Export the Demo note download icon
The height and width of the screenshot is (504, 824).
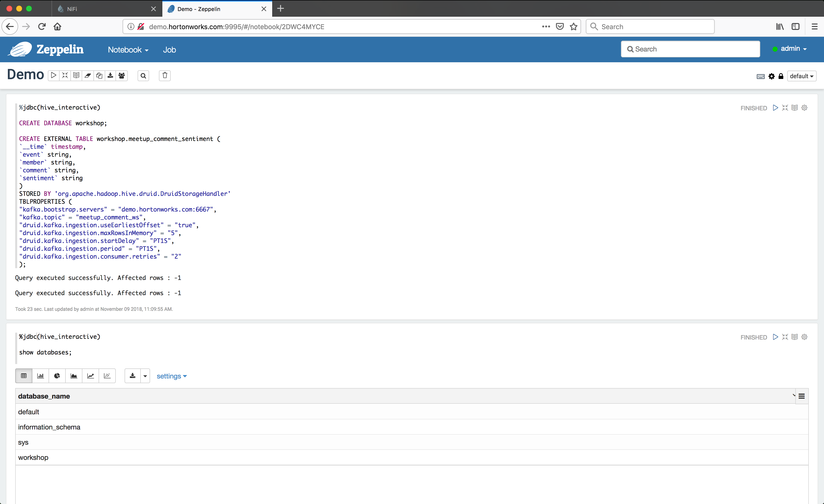pyautogui.click(x=110, y=76)
